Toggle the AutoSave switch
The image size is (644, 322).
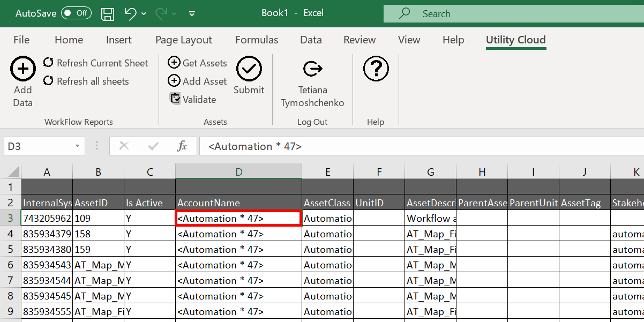click(76, 13)
